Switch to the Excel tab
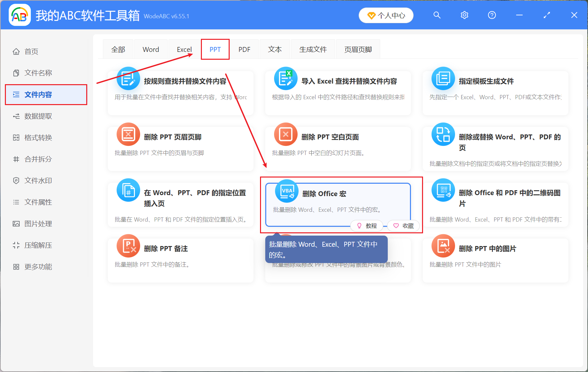 point(184,49)
